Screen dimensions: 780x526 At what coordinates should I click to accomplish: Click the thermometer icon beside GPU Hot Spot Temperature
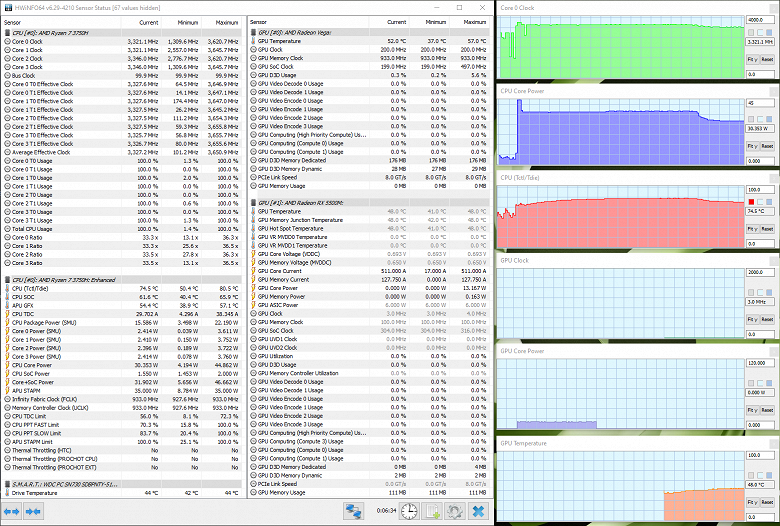pyautogui.click(x=254, y=228)
